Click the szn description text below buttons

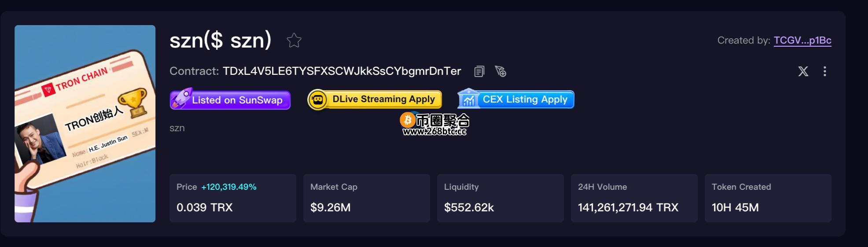click(177, 128)
